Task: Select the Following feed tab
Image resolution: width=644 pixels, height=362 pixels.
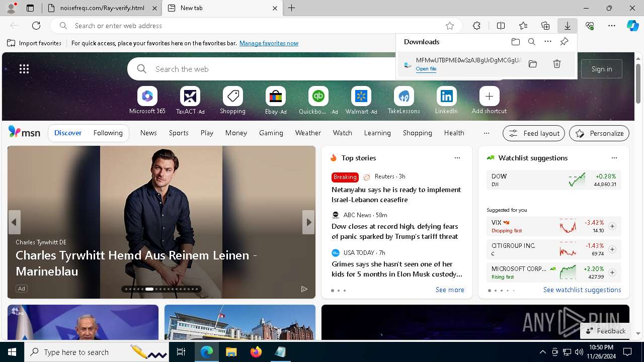Action: tap(108, 133)
